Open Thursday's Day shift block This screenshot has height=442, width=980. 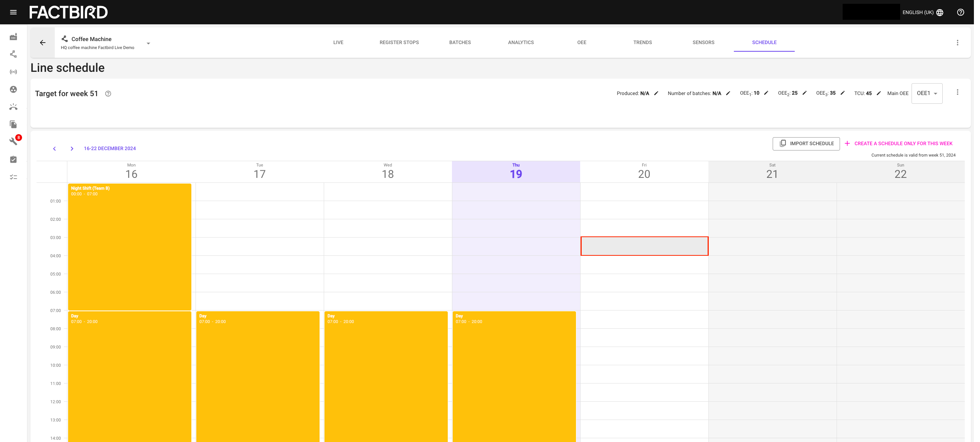click(514, 376)
